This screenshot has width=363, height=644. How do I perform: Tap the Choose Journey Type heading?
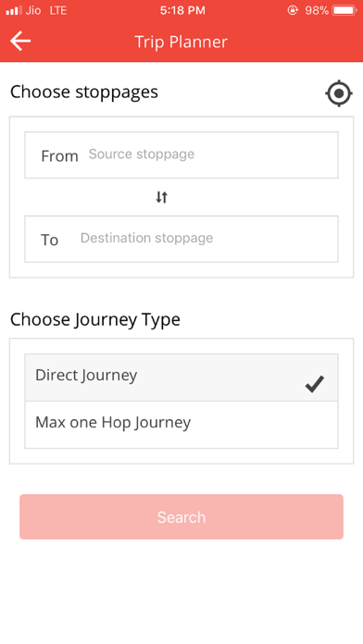click(x=95, y=319)
